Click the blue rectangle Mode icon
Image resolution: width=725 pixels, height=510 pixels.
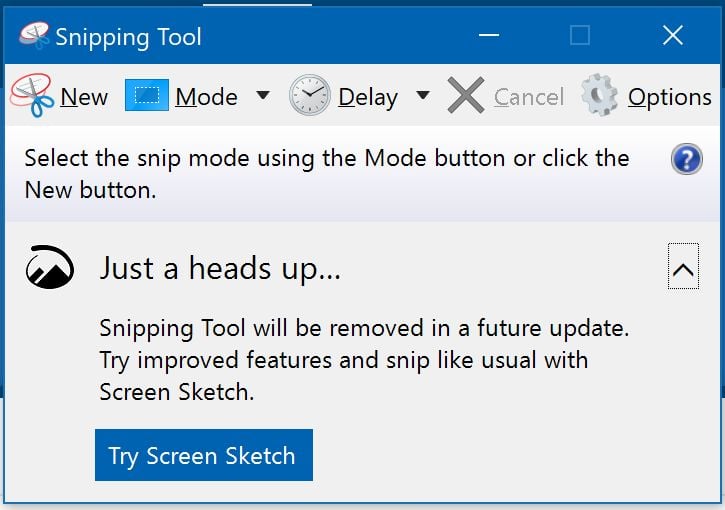click(146, 96)
